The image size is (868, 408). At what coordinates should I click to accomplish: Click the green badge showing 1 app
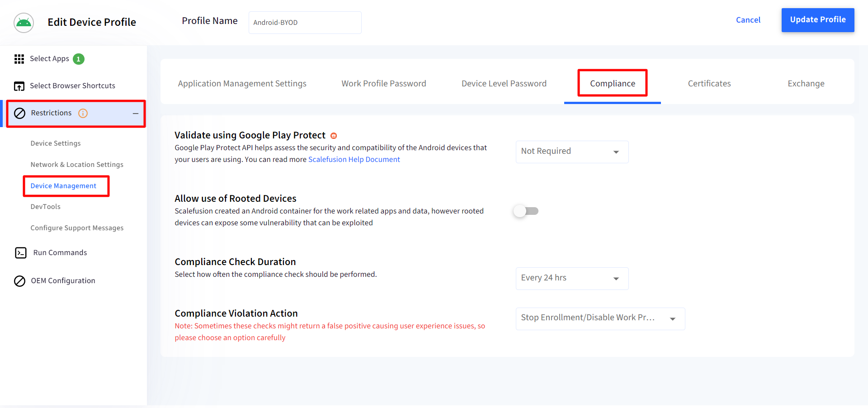79,59
